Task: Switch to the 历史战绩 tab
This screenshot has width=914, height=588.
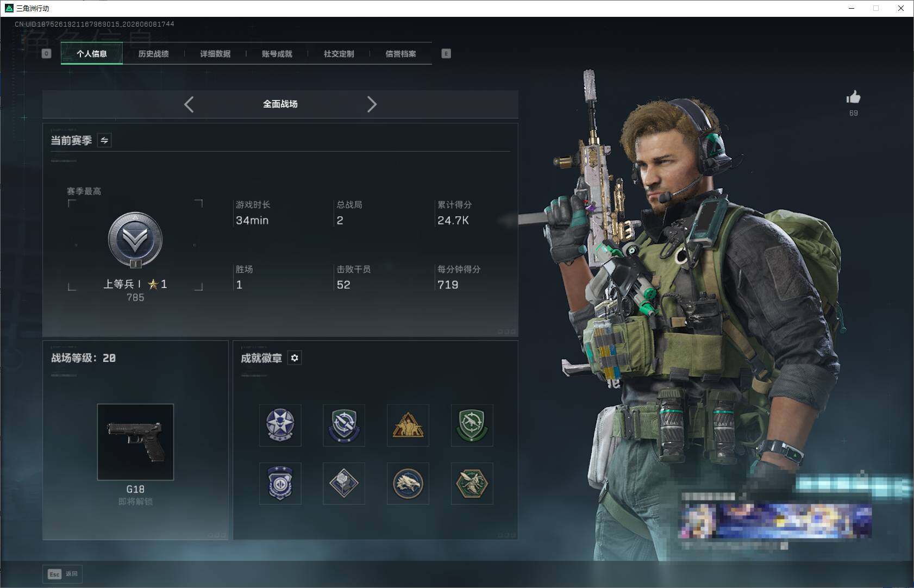Action: coord(153,54)
